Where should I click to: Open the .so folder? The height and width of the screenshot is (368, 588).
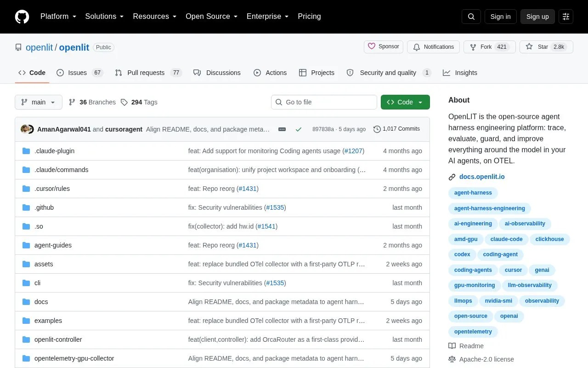(39, 226)
